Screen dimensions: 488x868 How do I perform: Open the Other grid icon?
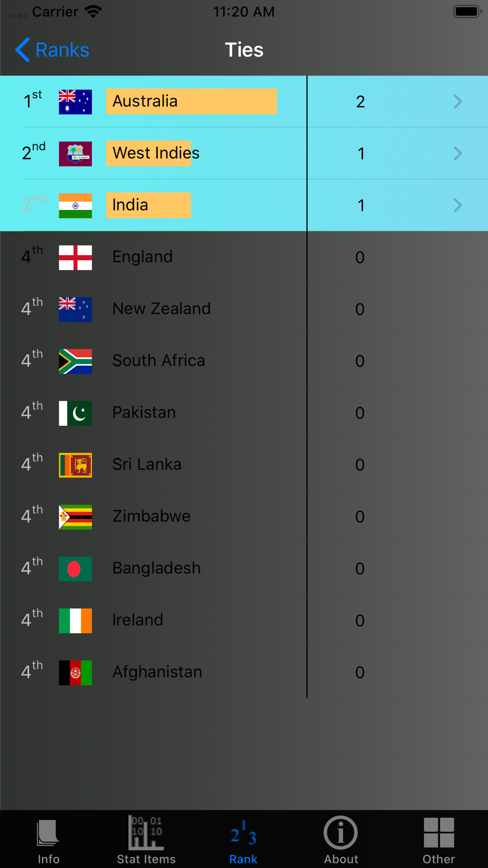439,833
